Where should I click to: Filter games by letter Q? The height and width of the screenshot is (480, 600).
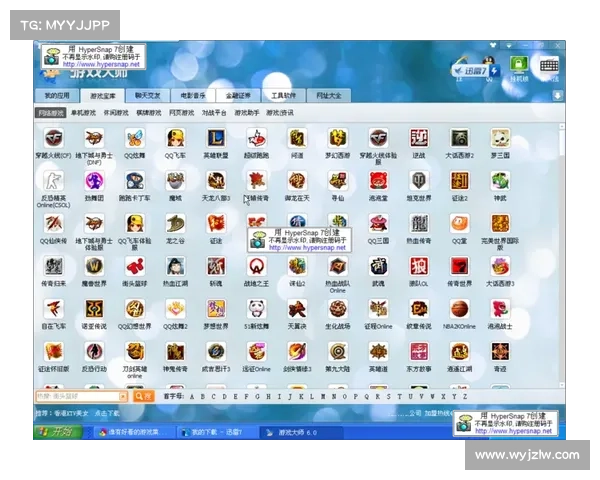point(367,397)
